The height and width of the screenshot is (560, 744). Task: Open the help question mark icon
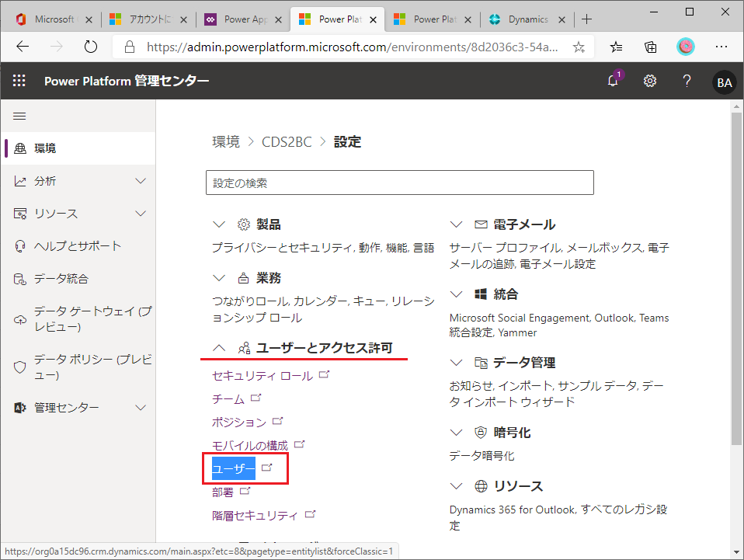click(x=687, y=81)
